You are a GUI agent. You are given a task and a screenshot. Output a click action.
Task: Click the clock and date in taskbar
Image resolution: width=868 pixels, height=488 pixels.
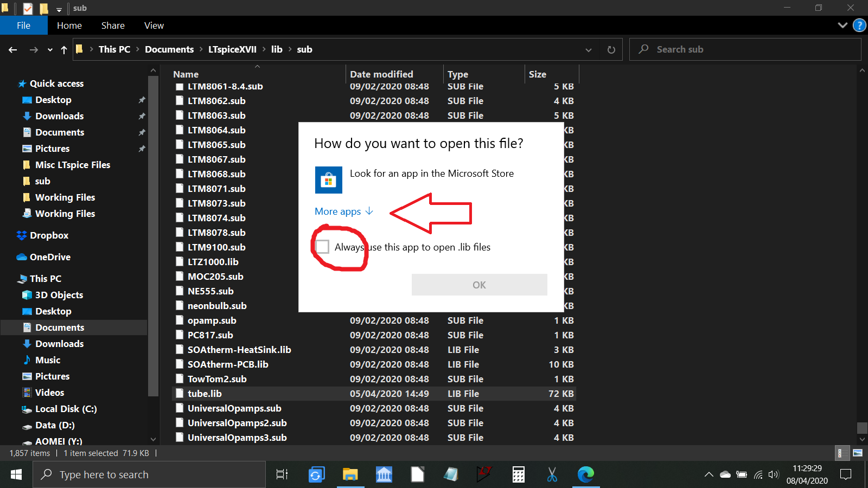(807, 474)
